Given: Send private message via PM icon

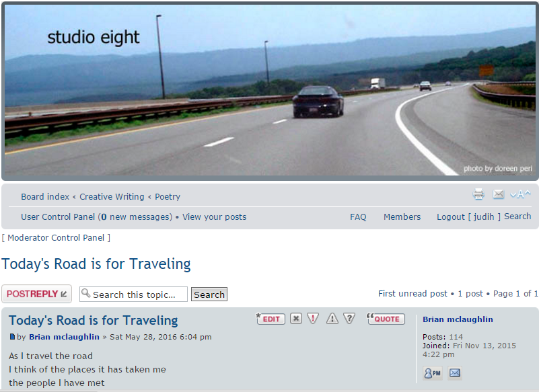Looking at the screenshot, I should pyautogui.click(x=433, y=373).
